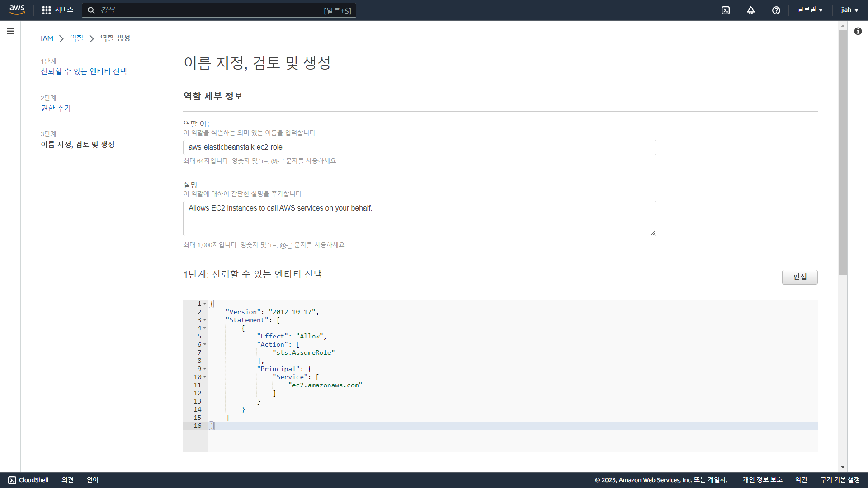Select step 3 이름 지정, 검토 및 생성
This screenshot has height=488, width=868.
[x=78, y=145]
